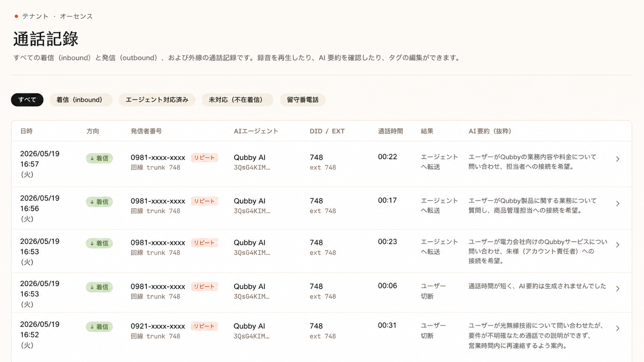Click テナント breadcrumb label
This screenshot has width=644, height=362.
tap(35, 16)
